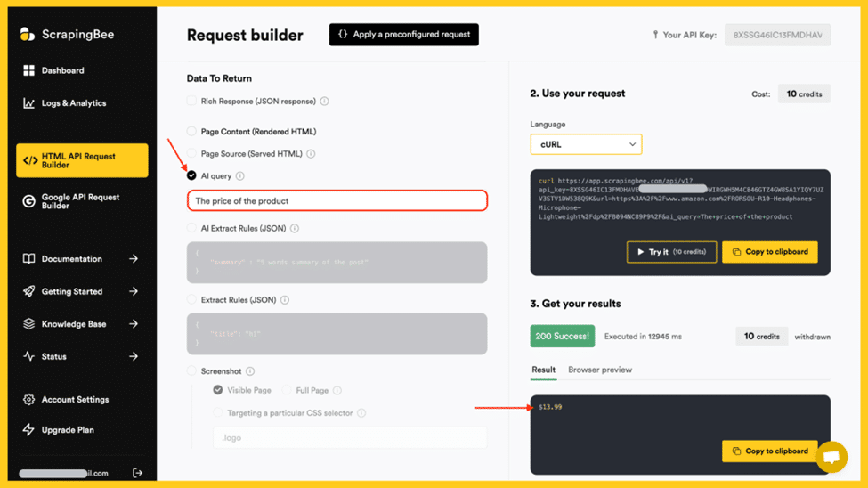This screenshot has height=488, width=868.
Task: Click info icon next to Rich Response
Action: coord(325,102)
